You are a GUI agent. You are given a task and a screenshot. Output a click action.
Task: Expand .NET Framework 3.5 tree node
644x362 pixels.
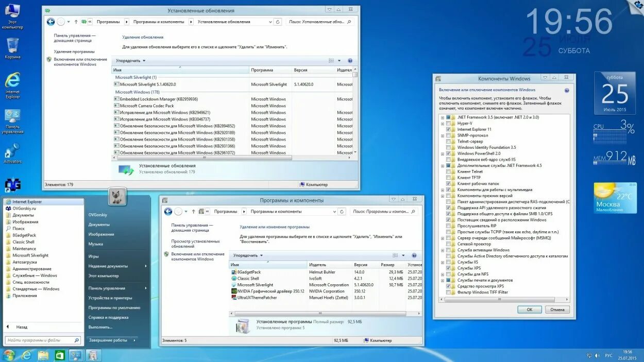pyautogui.click(x=443, y=117)
